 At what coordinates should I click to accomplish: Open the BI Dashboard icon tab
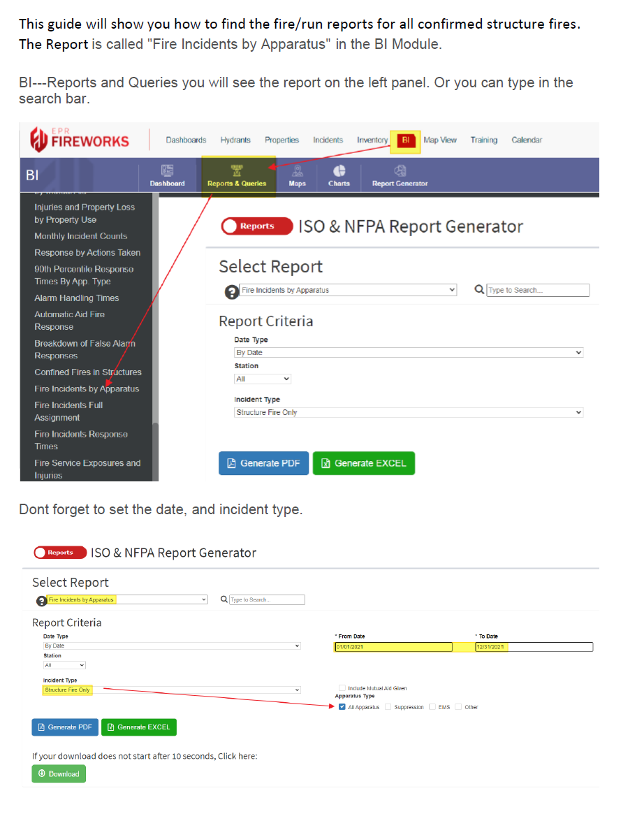pos(167,176)
